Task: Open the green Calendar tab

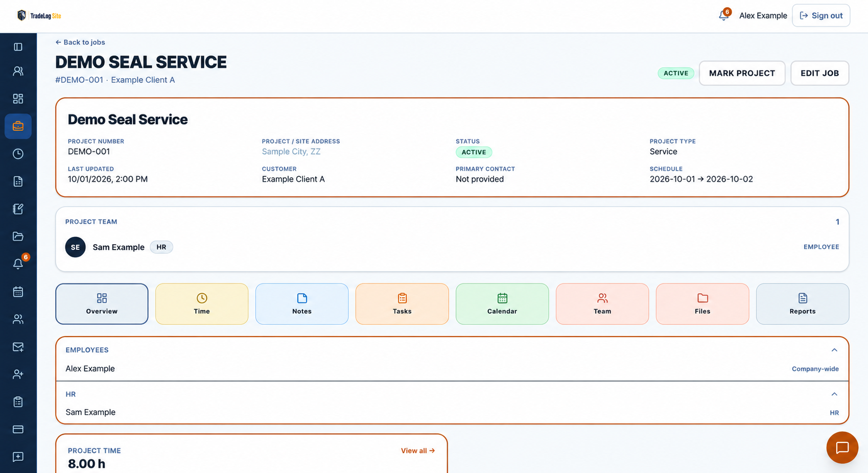Action: [x=502, y=304]
